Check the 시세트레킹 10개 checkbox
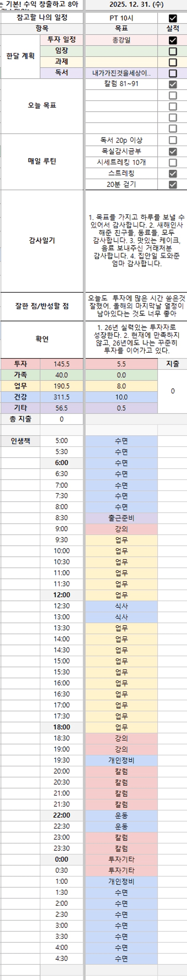The height and width of the screenshot is (980, 187). [173, 162]
